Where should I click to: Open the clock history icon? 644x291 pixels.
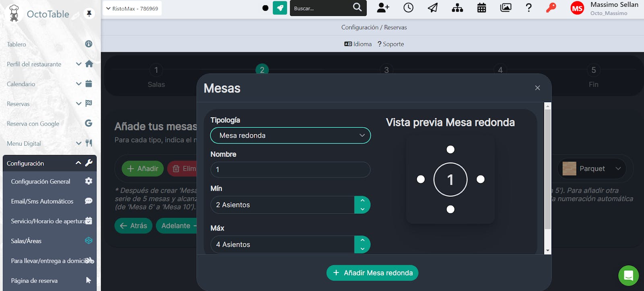coord(408,8)
